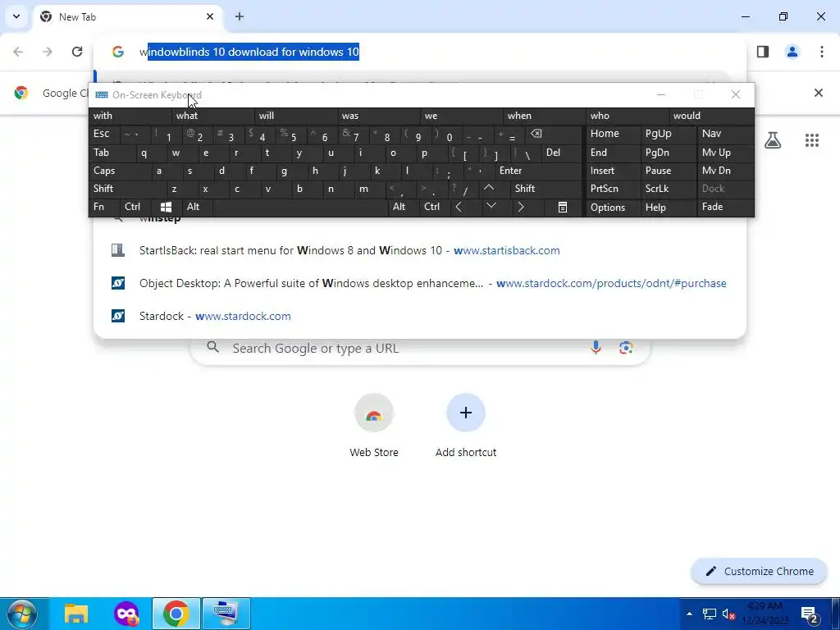Toggle the Caps lock key
Image resolution: width=840 pixels, height=630 pixels.
pyautogui.click(x=120, y=171)
